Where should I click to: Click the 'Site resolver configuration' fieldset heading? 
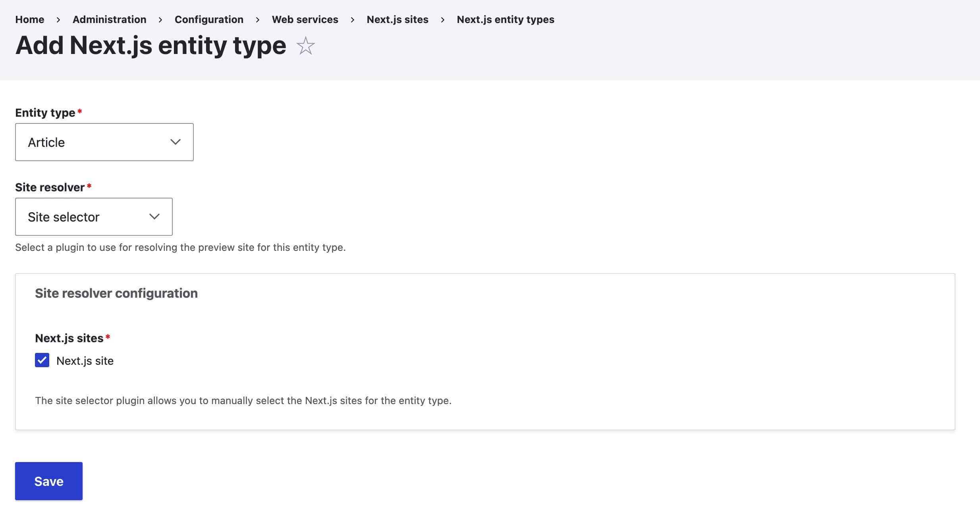116,293
